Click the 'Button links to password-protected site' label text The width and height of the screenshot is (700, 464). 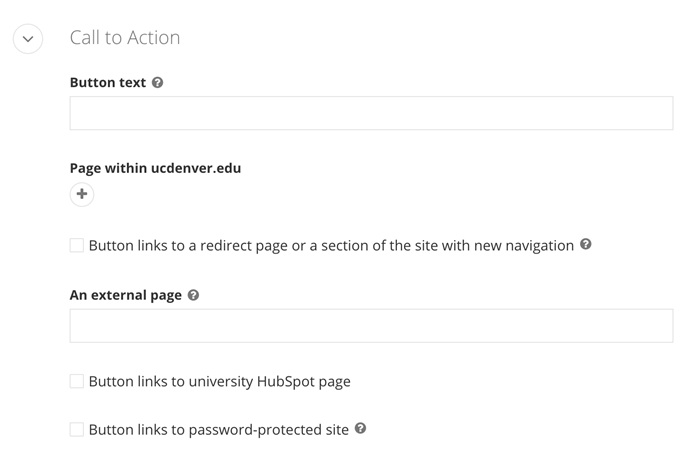pos(219,430)
